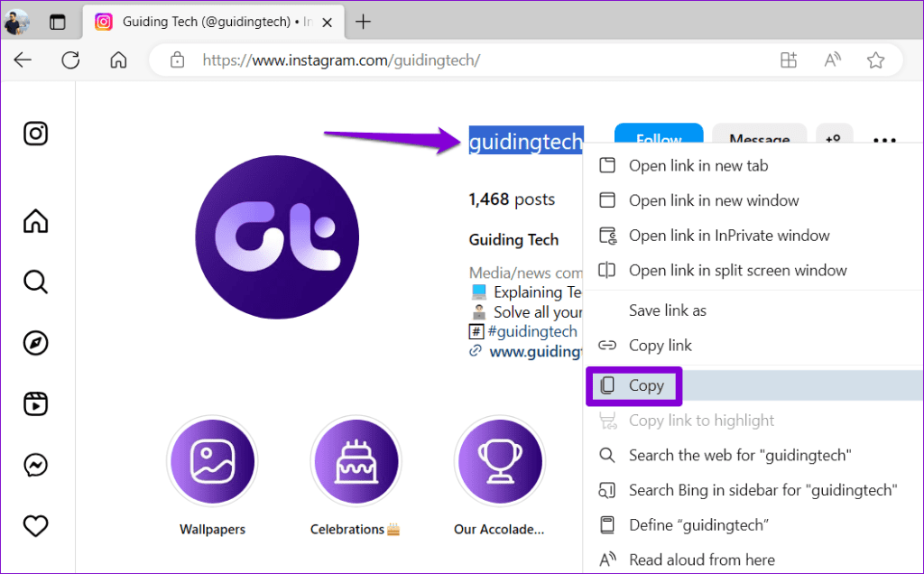
Task: Open the Celebrations story highlight
Action: pyautogui.click(x=356, y=460)
